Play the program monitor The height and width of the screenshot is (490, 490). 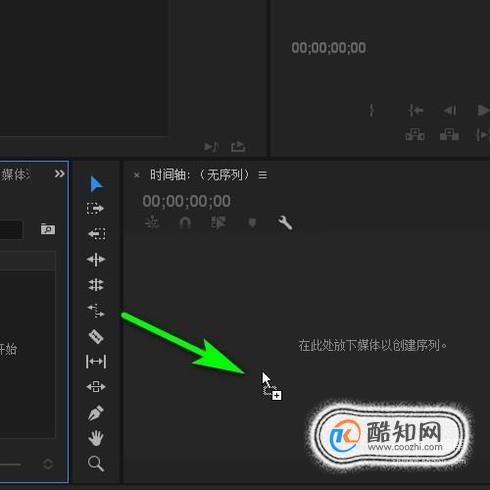[483, 110]
